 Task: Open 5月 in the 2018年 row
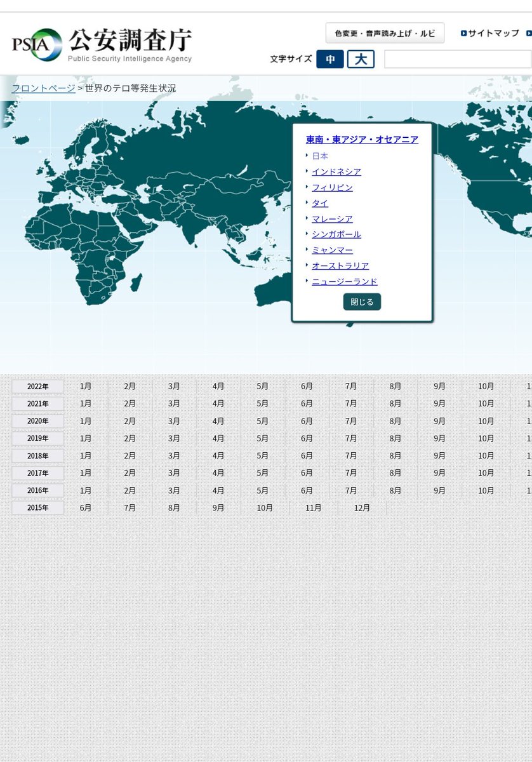pos(263,456)
